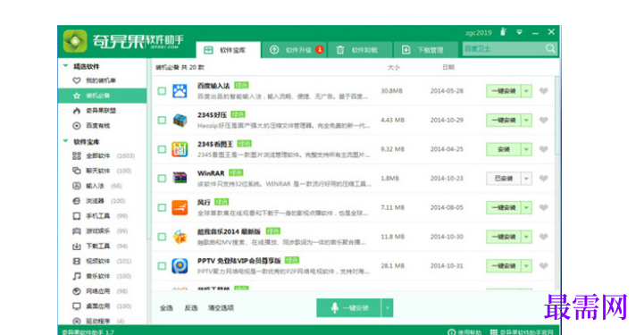Select the 桌面应用 monitor icon

[x=77, y=306]
